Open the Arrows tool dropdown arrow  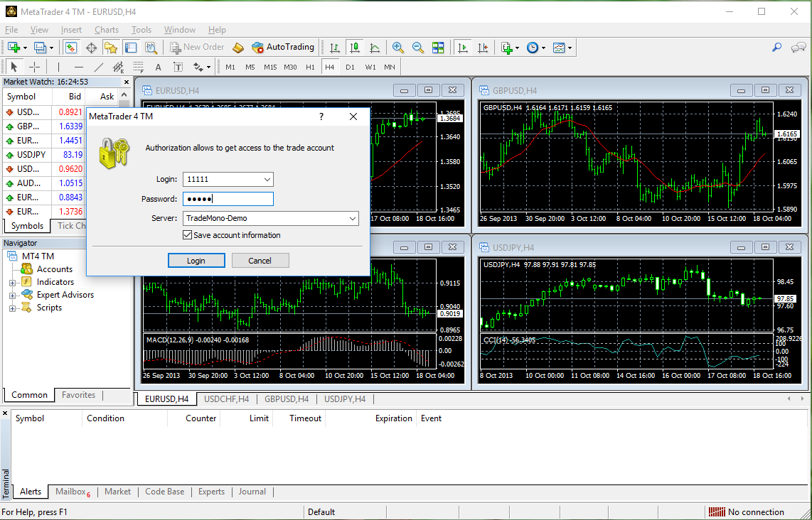[x=208, y=67]
